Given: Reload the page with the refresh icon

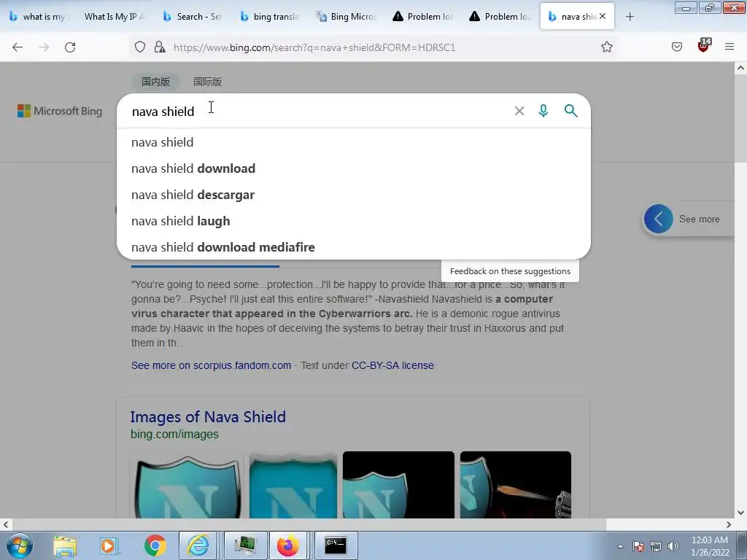Looking at the screenshot, I should coord(70,47).
